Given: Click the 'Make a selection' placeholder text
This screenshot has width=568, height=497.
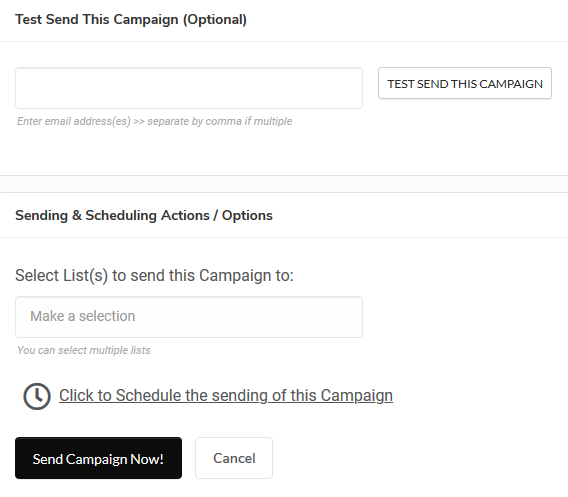Looking at the screenshot, I should pyautogui.click(x=83, y=316).
